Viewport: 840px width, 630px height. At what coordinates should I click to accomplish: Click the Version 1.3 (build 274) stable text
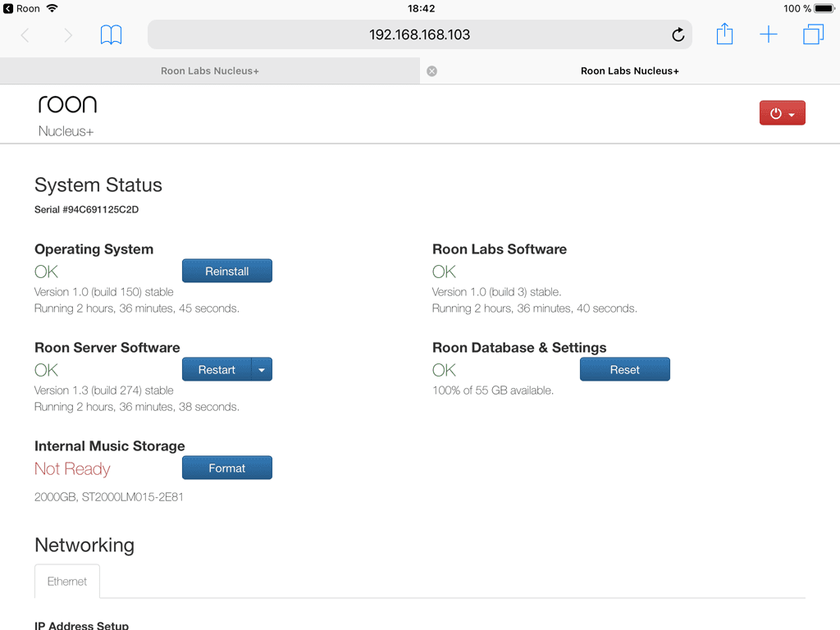pos(104,390)
